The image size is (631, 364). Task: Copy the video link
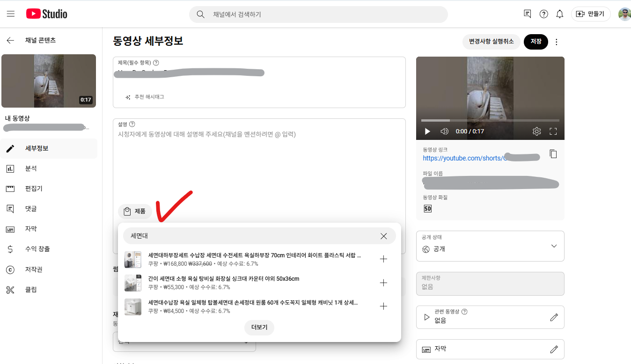pos(553,154)
